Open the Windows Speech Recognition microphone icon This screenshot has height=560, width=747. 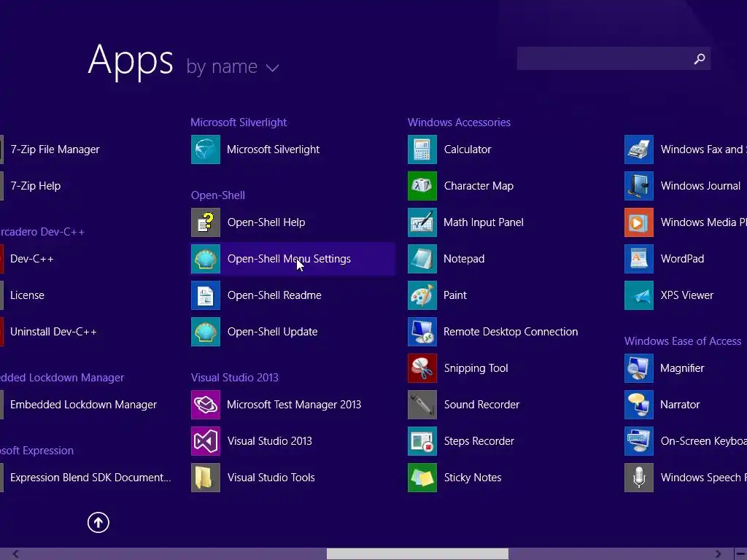point(639,478)
